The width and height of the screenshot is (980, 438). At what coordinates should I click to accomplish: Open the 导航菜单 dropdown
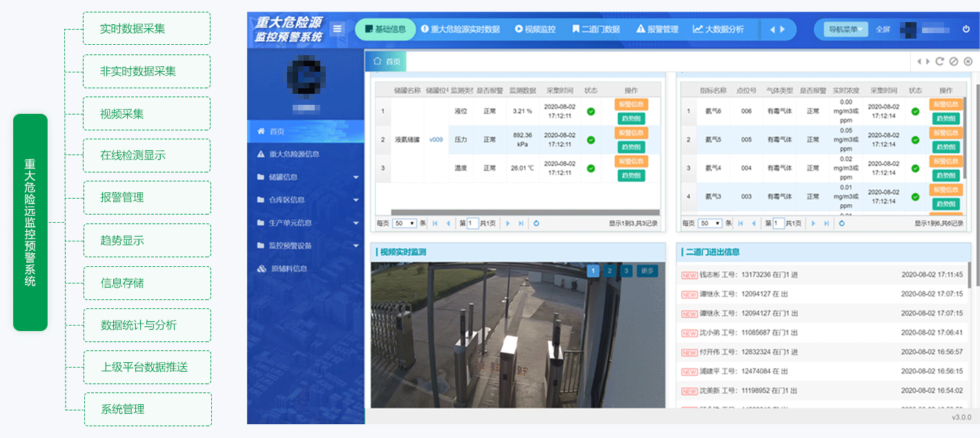[x=845, y=30]
